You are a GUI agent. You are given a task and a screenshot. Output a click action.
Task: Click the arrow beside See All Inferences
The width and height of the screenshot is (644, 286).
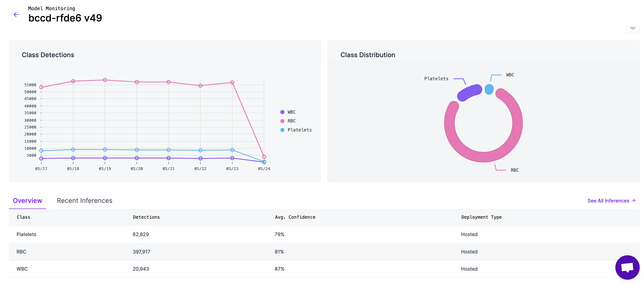[633, 200]
